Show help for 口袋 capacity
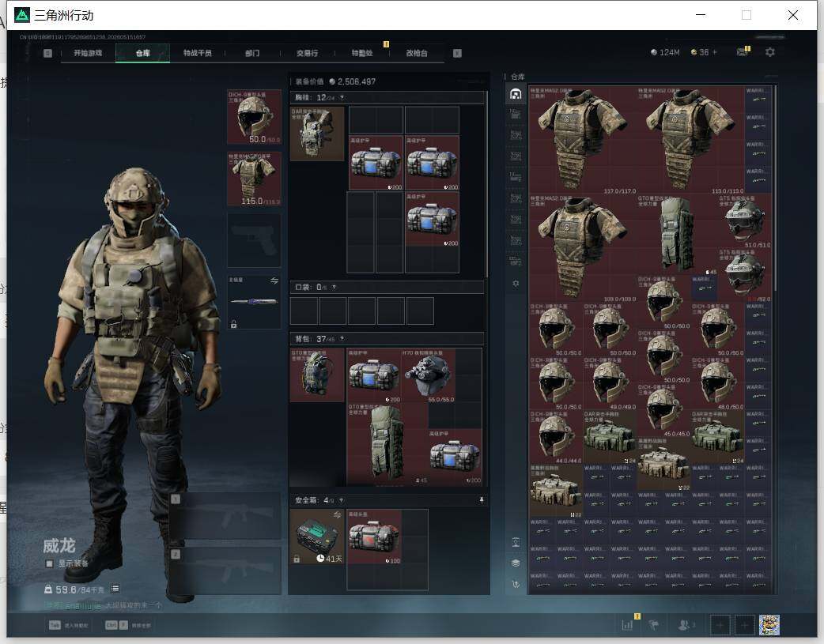 point(334,288)
